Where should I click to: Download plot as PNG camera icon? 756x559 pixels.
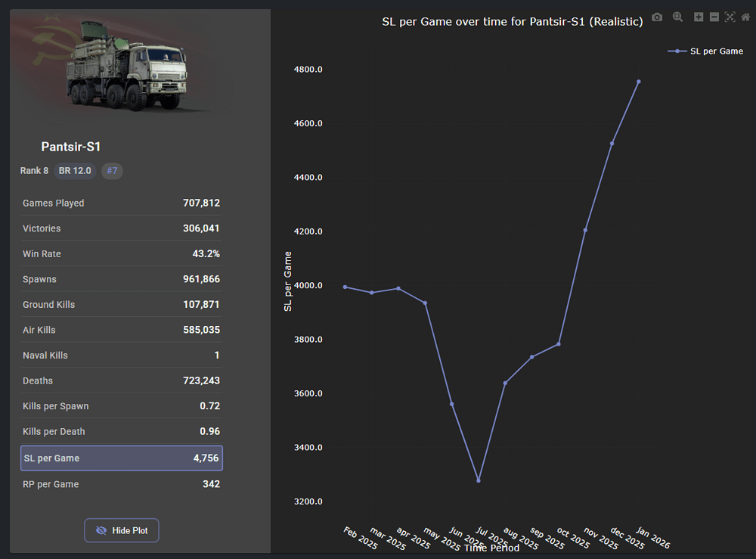tap(657, 17)
